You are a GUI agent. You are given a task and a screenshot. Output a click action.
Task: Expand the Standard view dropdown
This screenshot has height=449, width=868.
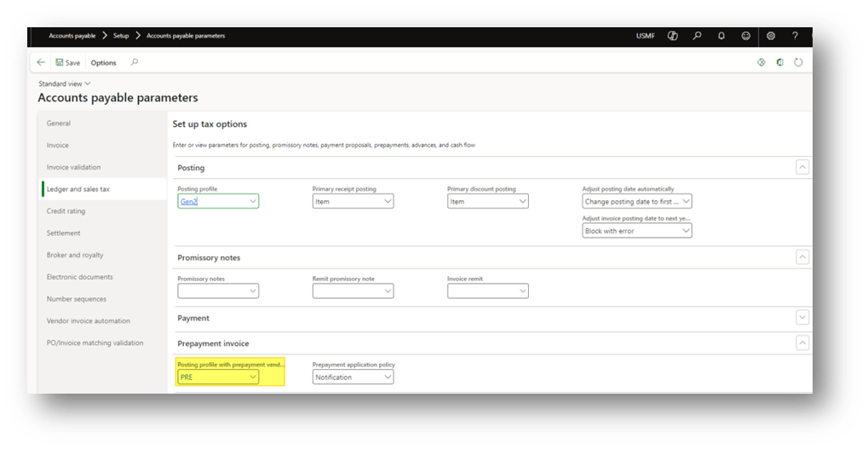pyautogui.click(x=65, y=83)
